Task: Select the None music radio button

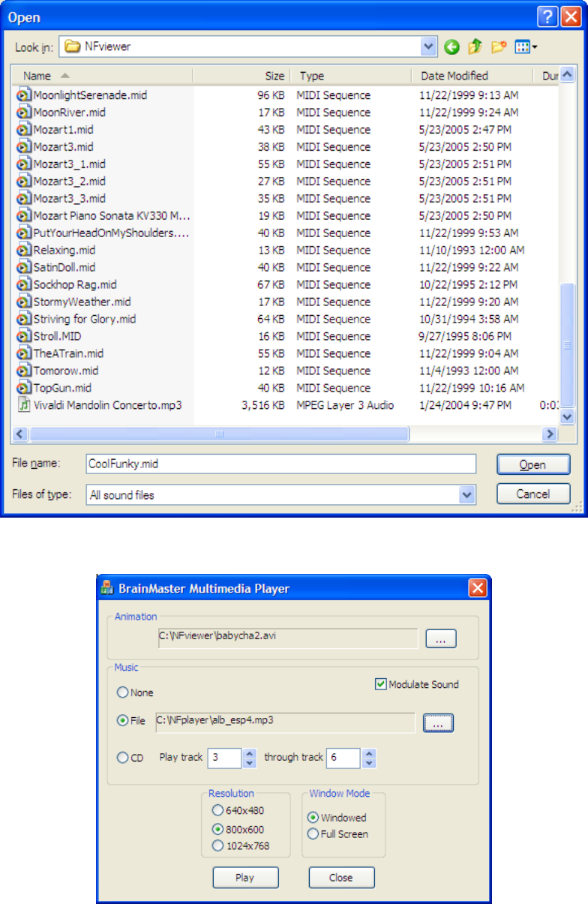Action: (122, 693)
